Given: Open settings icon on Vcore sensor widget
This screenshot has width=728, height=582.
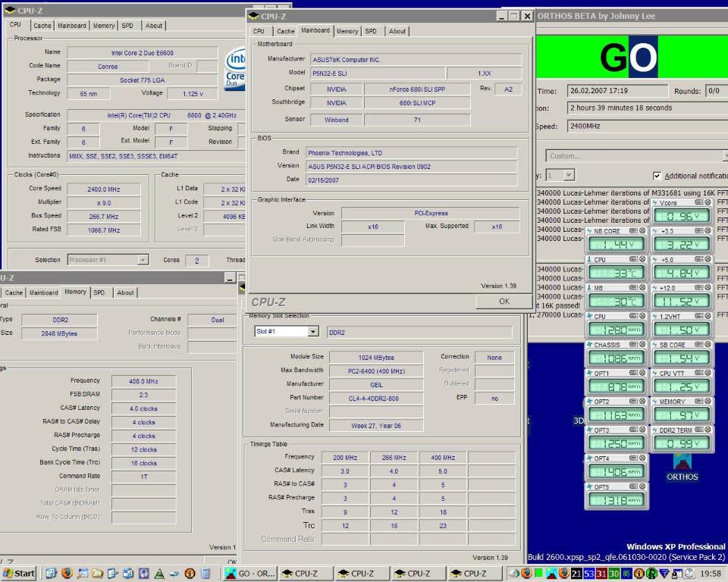Looking at the screenshot, I should point(698,202).
